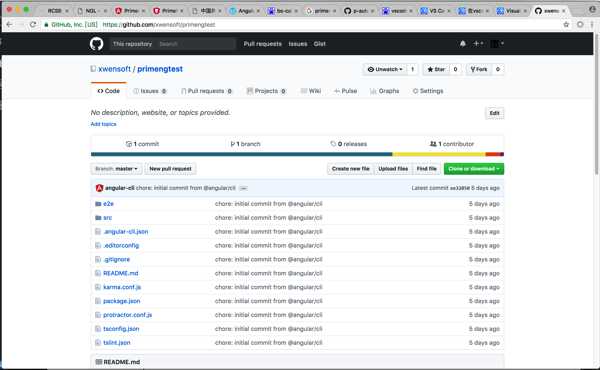Open the package.json file link
Screen dimensions: 600x370
122,301
